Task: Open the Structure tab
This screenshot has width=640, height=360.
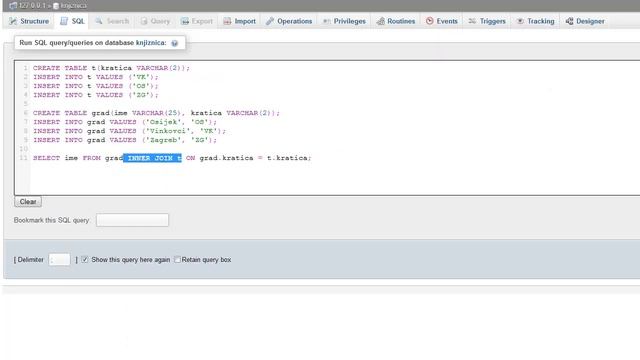Action: [29, 21]
